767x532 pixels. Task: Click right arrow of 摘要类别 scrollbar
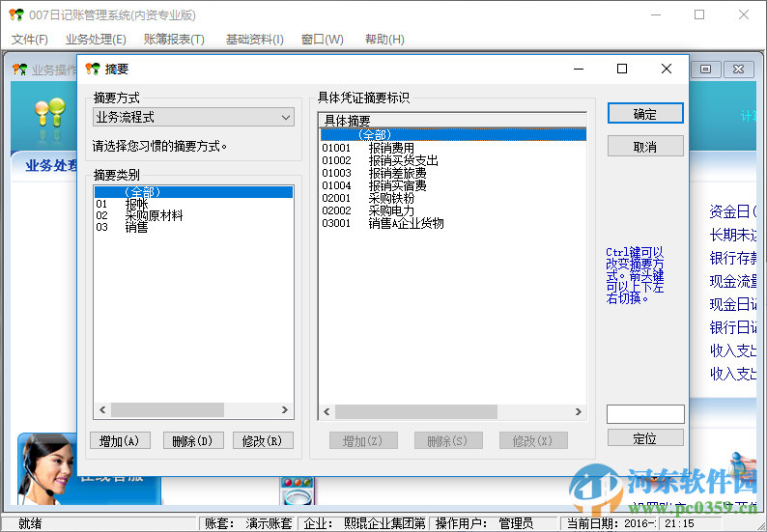click(x=285, y=409)
